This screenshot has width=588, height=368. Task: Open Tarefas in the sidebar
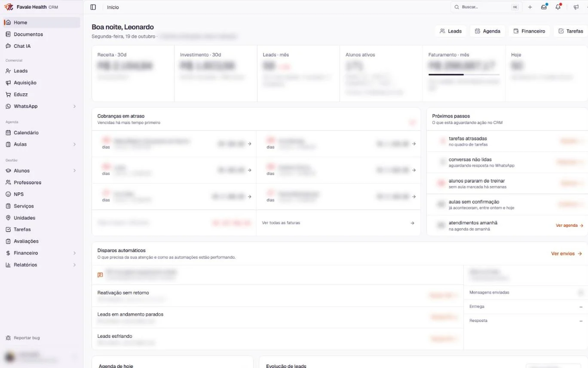(41, 229)
